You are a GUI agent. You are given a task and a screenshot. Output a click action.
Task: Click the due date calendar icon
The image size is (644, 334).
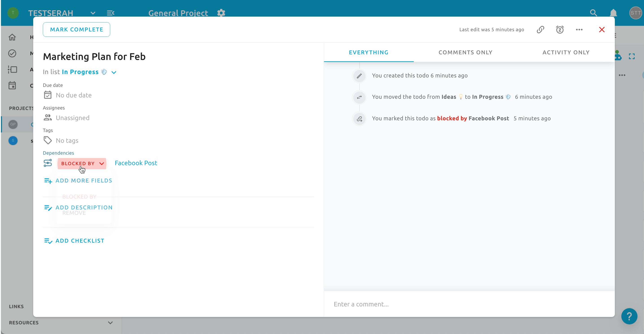pos(48,95)
